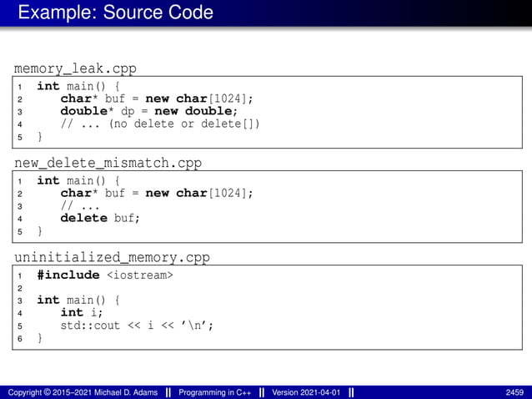This screenshot has width=532, height=399.
Task: Click the line 'double* dp = new double;'
Action: [x=149, y=111]
